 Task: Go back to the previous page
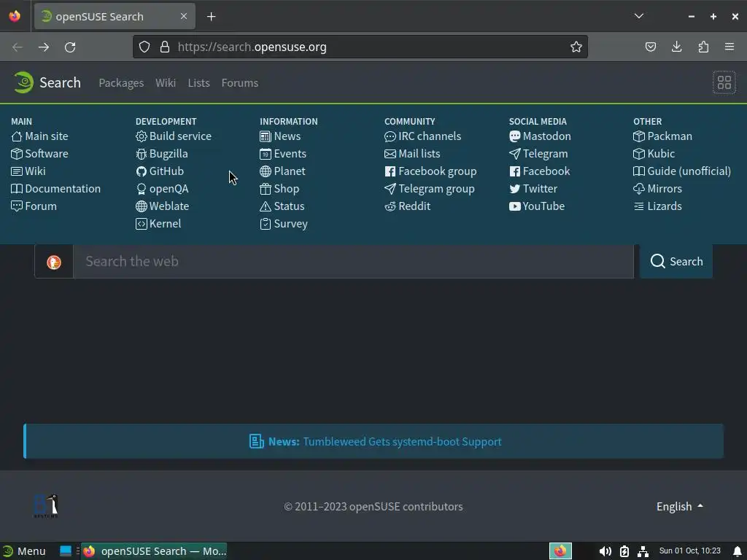point(18,47)
